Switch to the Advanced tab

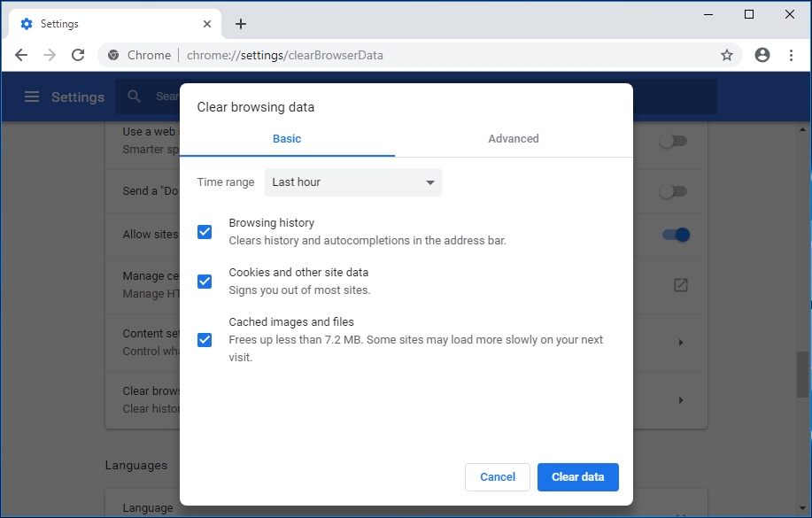(x=514, y=138)
